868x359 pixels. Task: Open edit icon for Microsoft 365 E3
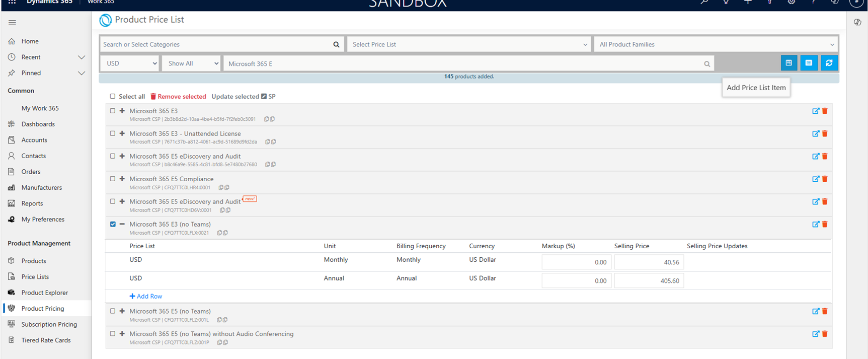pyautogui.click(x=816, y=111)
